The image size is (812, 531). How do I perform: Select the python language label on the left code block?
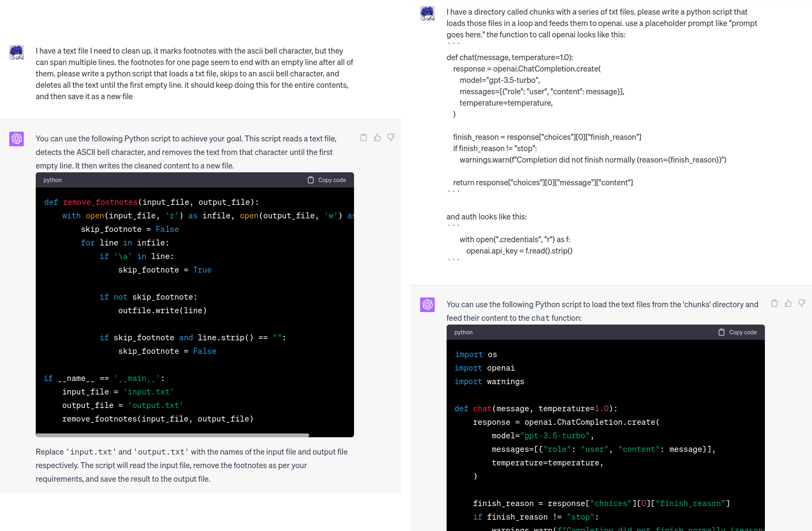pos(52,179)
